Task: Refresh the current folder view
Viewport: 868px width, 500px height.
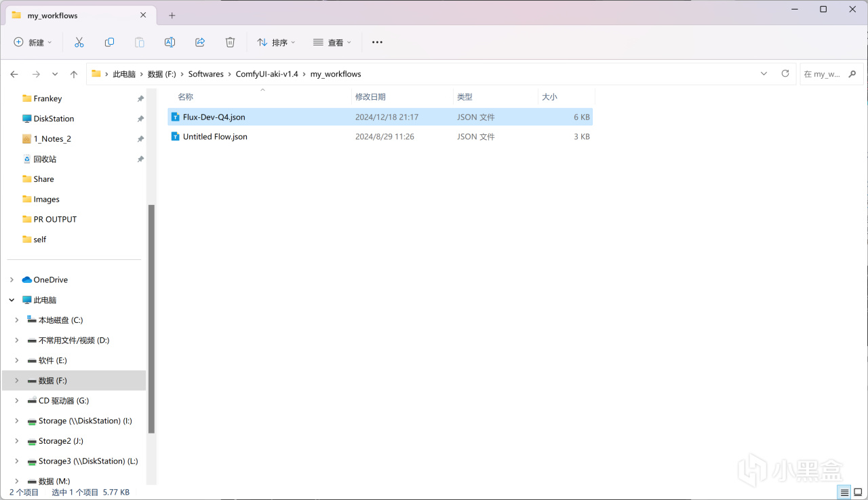Action: click(x=785, y=73)
